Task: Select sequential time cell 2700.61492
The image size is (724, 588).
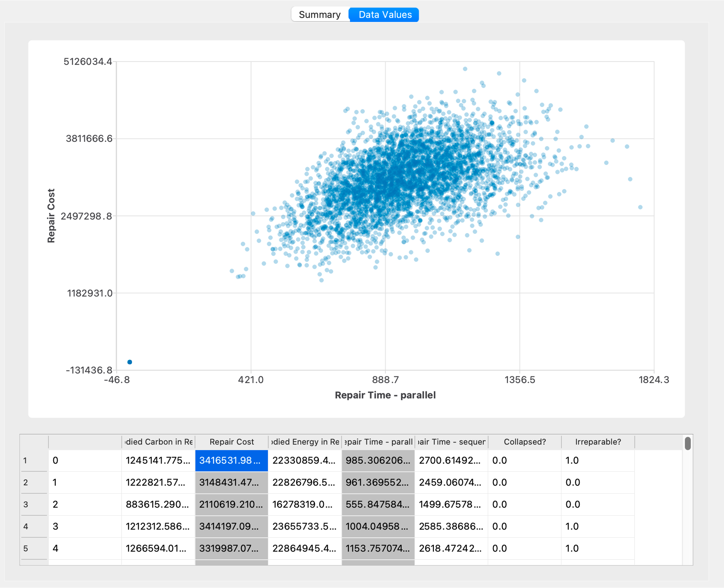Action: [451, 461]
